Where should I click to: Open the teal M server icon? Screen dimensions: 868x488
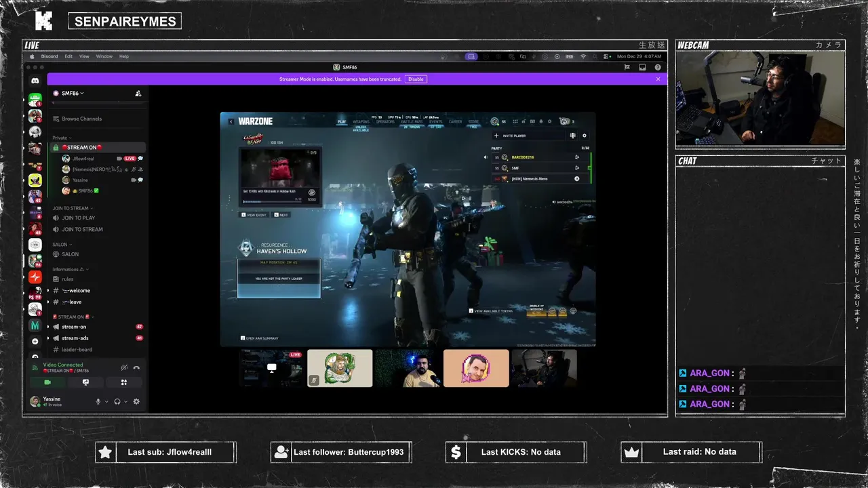[x=35, y=325]
